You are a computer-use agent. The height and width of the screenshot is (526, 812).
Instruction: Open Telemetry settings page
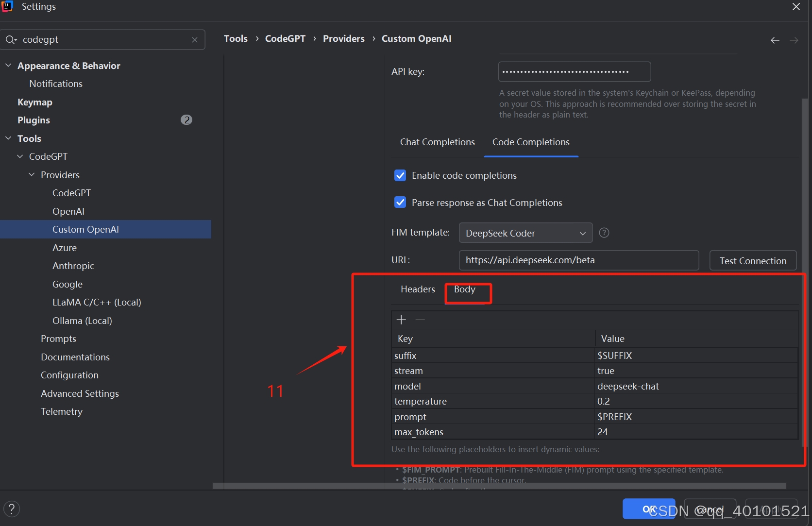[x=62, y=411]
